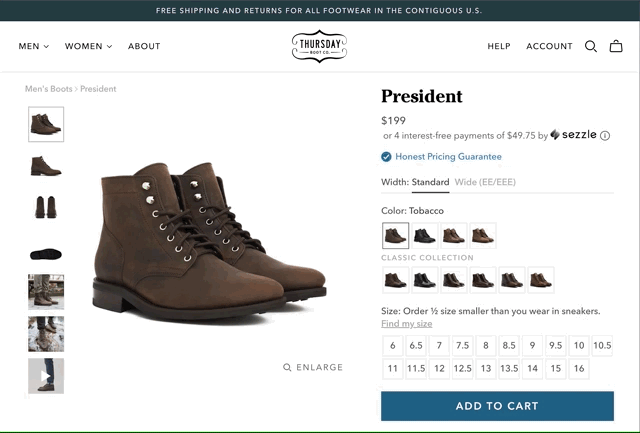The height and width of the screenshot is (433, 640).
Task: Open the shopping bag cart icon
Action: coord(616,46)
